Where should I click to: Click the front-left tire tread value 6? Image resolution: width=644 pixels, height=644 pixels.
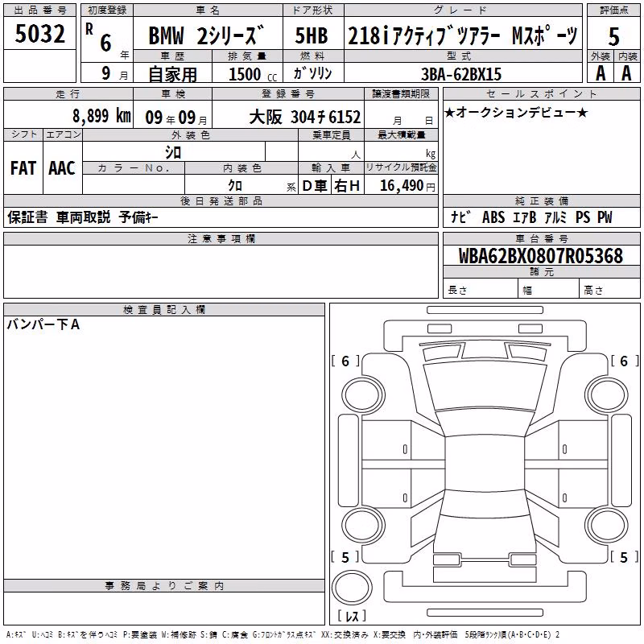coord(345,361)
